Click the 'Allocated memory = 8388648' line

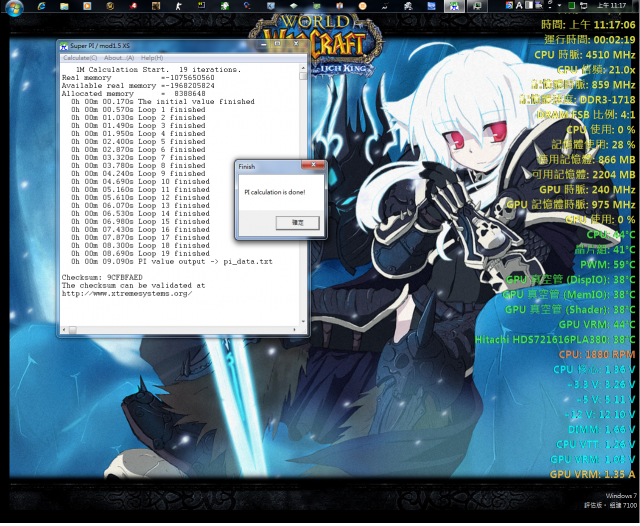(133, 94)
